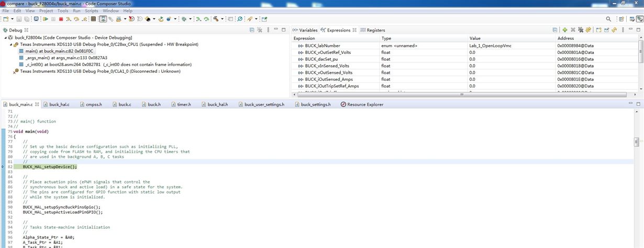The image size is (644, 248).
Task: Click the green plus Add Expression icon
Action: pos(565,30)
